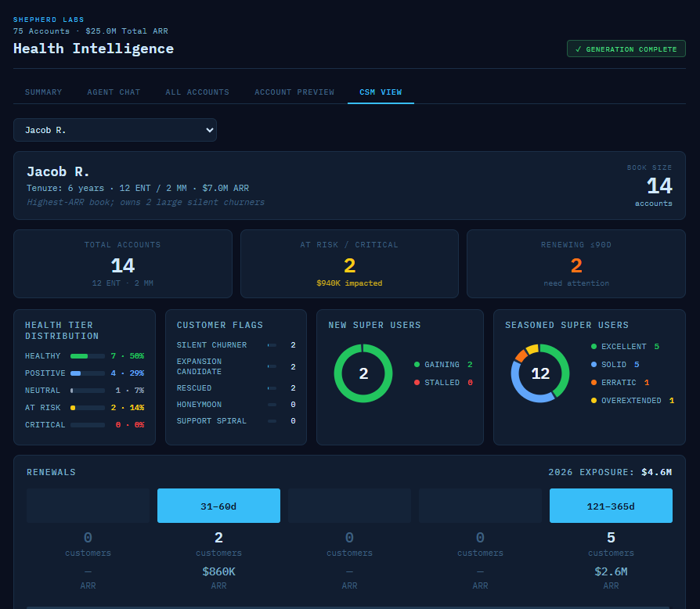Click the Support Spiral flag label

coord(211,421)
